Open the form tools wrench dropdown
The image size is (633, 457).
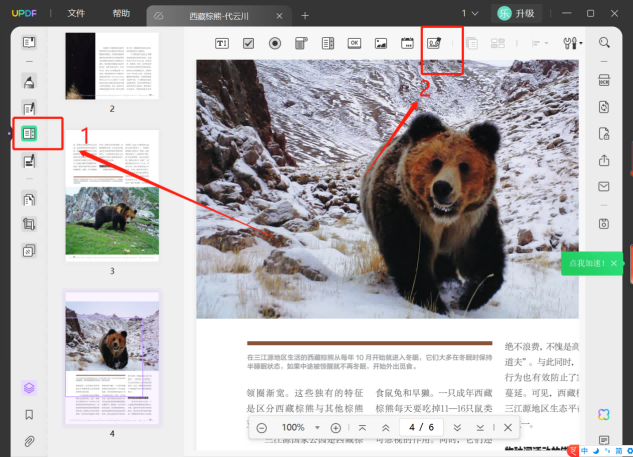[x=572, y=43]
